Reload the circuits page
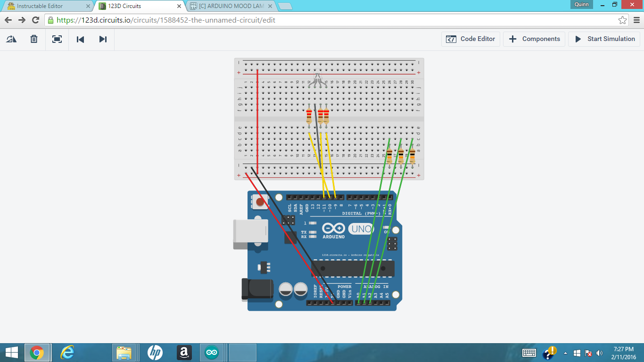This screenshot has width=644, height=362. tap(35, 20)
